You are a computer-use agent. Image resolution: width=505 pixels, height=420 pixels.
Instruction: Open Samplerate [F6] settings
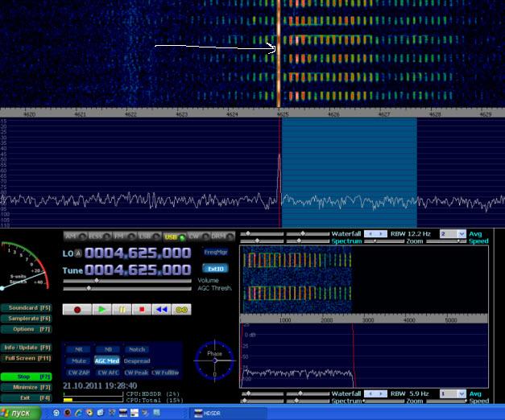[x=26, y=319]
